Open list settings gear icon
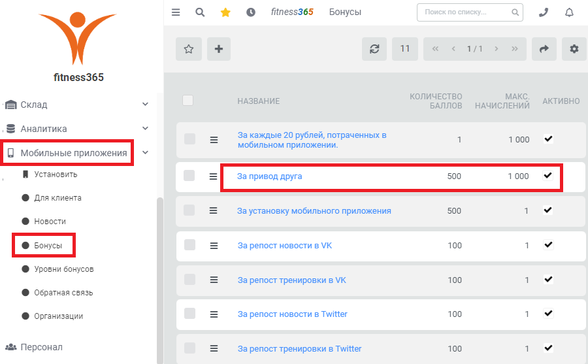Screen dimensions: 588x364 pyautogui.click(x=574, y=49)
